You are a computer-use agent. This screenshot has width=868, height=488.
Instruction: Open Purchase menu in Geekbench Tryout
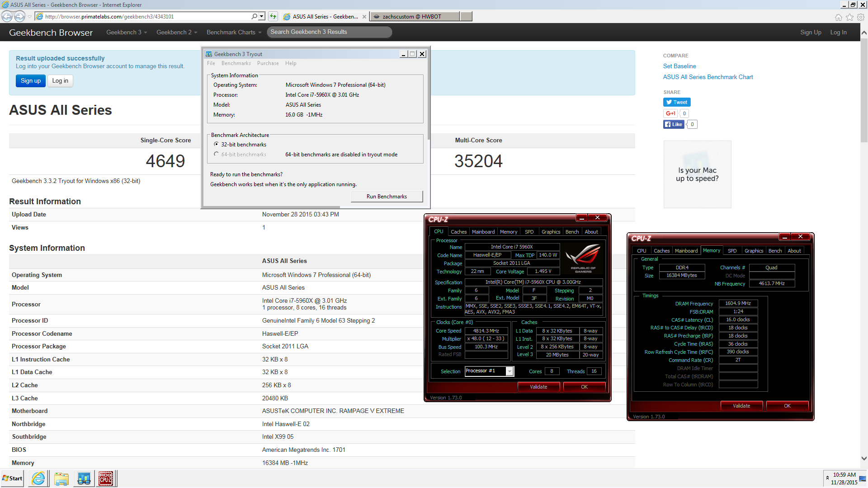268,63
